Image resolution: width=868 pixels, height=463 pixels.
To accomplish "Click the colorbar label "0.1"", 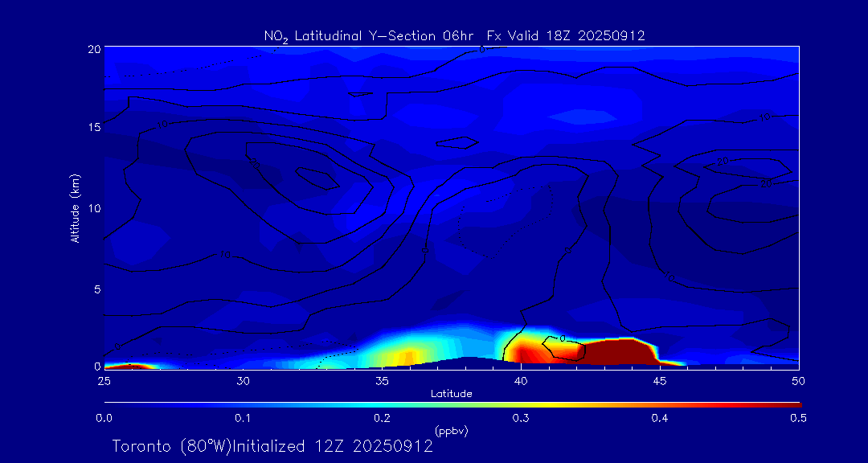I will (x=243, y=418).
